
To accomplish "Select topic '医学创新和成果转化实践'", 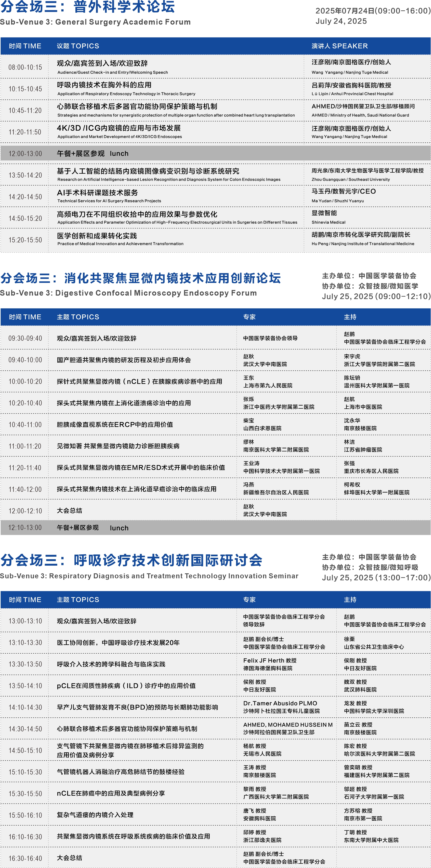I will [97, 236].
